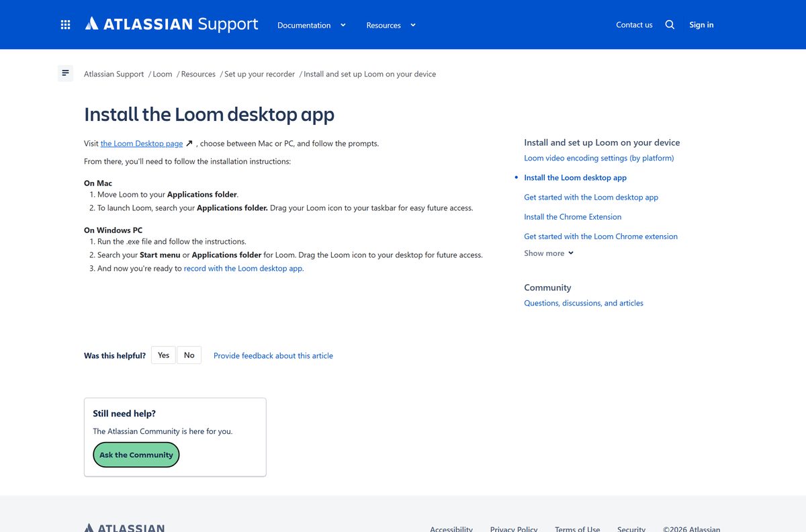
Task: Click the Ask the Community button
Action: pyautogui.click(x=136, y=455)
